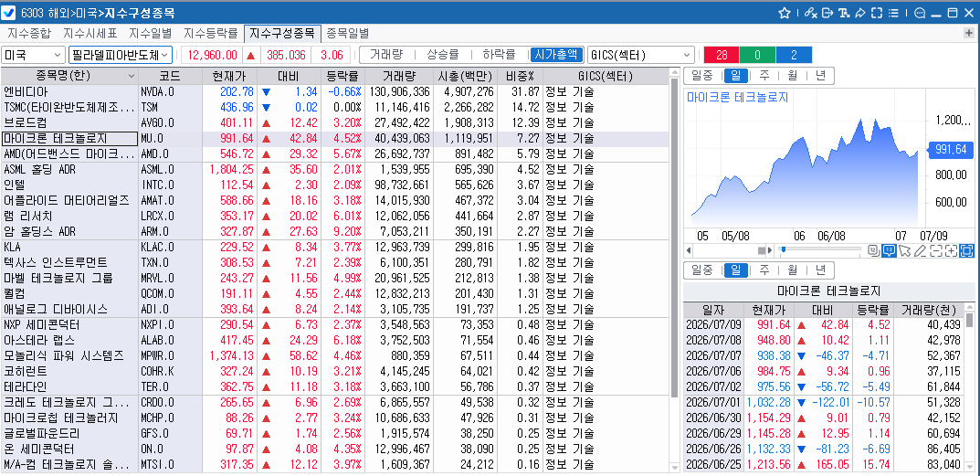The width and height of the screenshot is (980, 476).
Task: Click the chart scroll left arrow
Action: tap(688, 251)
